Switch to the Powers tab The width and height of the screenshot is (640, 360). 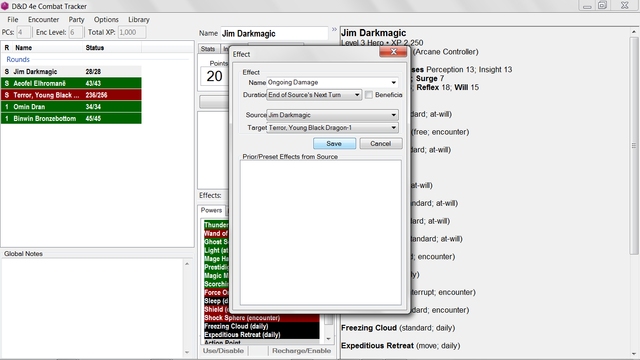pos(211,210)
